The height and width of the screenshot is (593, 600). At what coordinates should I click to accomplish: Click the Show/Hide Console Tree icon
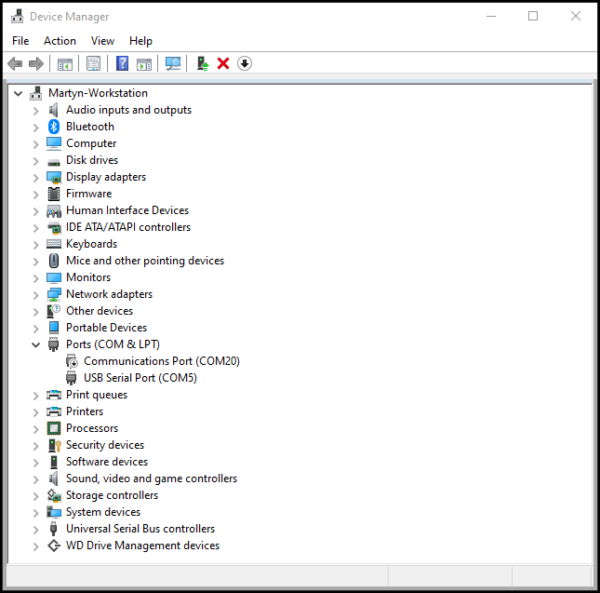[x=65, y=64]
